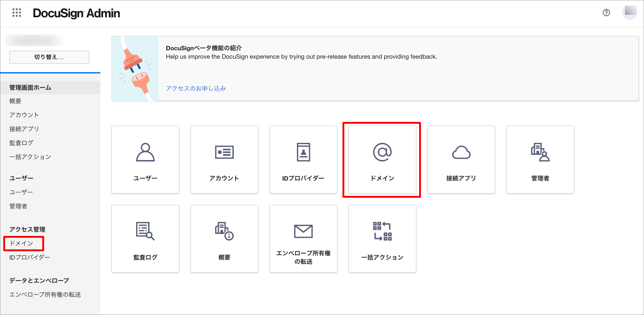Click the 'Help us improve the DocuSign experience' text
This screenshot has height=315, width=644.
pyautogui.click(x=302, y=57)
